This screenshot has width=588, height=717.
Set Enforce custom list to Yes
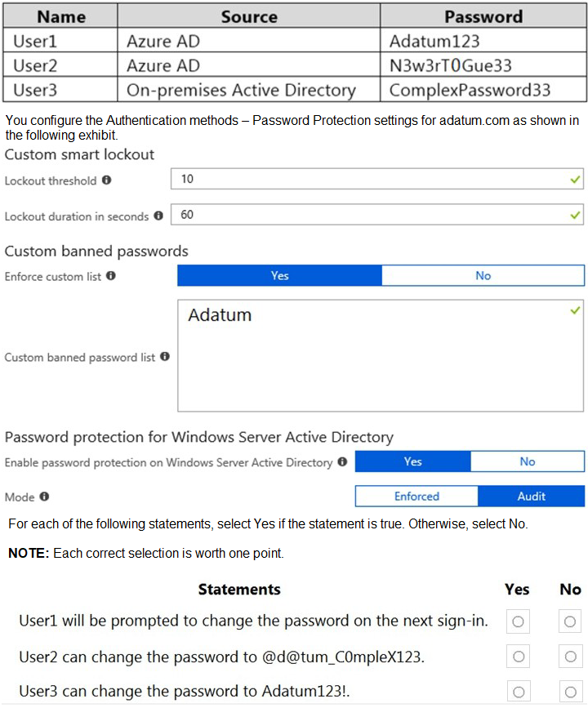279,275
